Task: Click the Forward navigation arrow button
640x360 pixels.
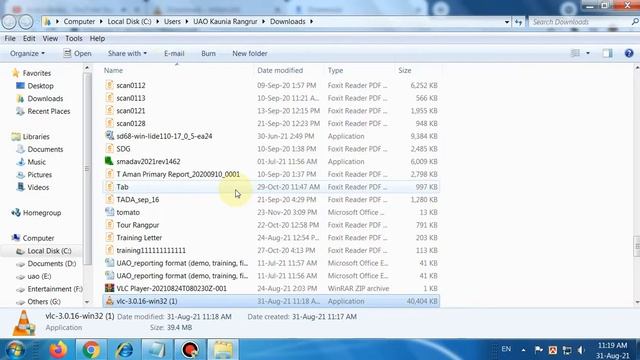Action: pyautogui.click(x=26, y=22)
